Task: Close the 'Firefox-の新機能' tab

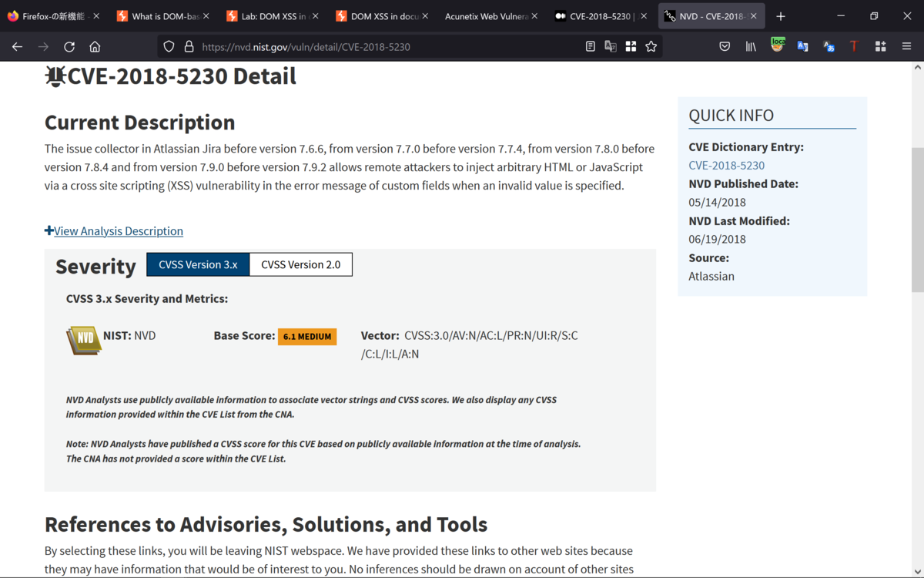Action: [x=96, y=16]
